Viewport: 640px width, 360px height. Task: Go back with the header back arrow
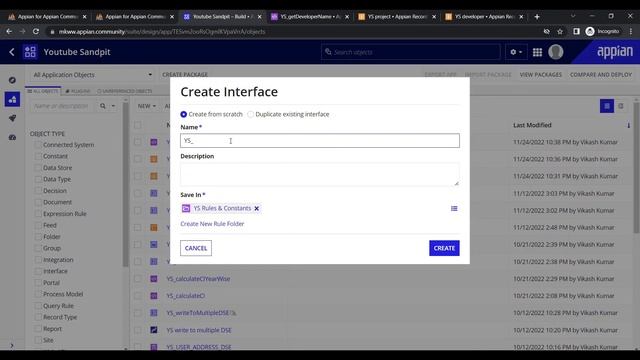[x=12, y=52]
